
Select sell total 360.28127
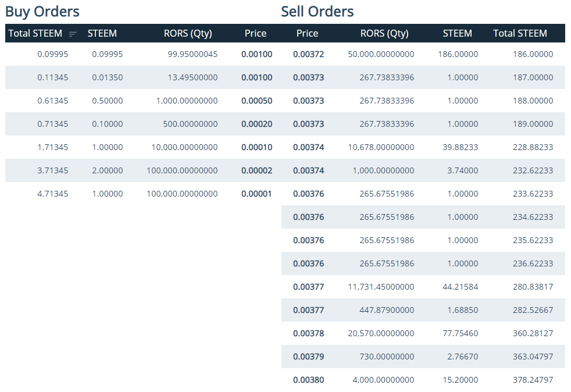(533, 333)
